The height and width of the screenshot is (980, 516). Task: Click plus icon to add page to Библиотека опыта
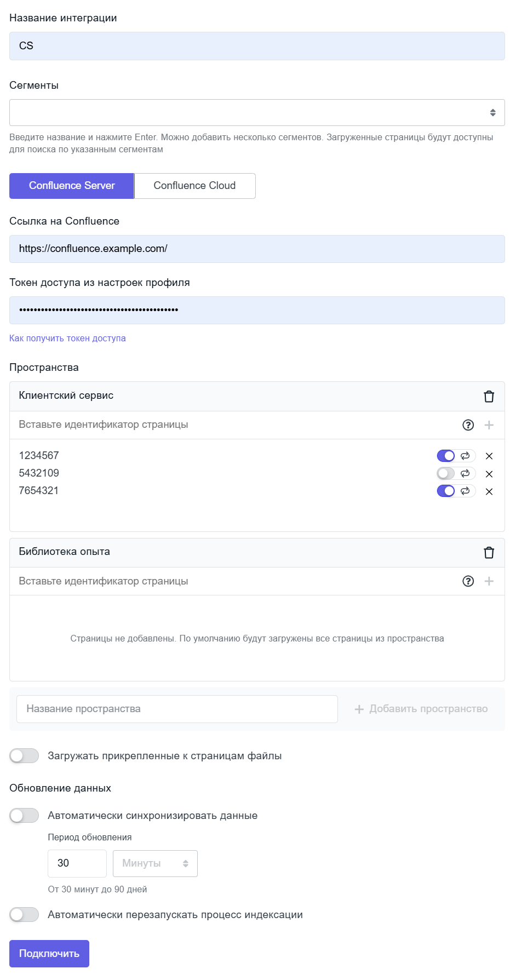pos(489,581)
